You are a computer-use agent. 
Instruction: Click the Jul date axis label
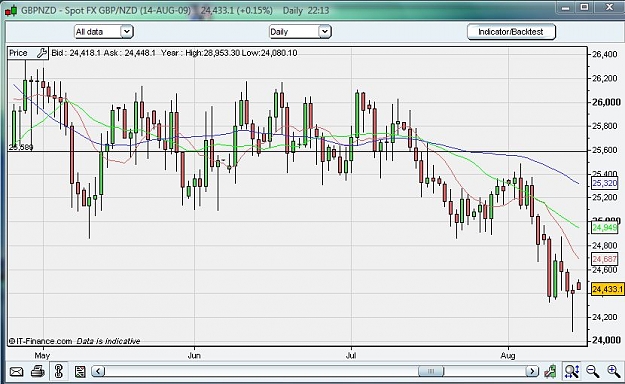351,355
